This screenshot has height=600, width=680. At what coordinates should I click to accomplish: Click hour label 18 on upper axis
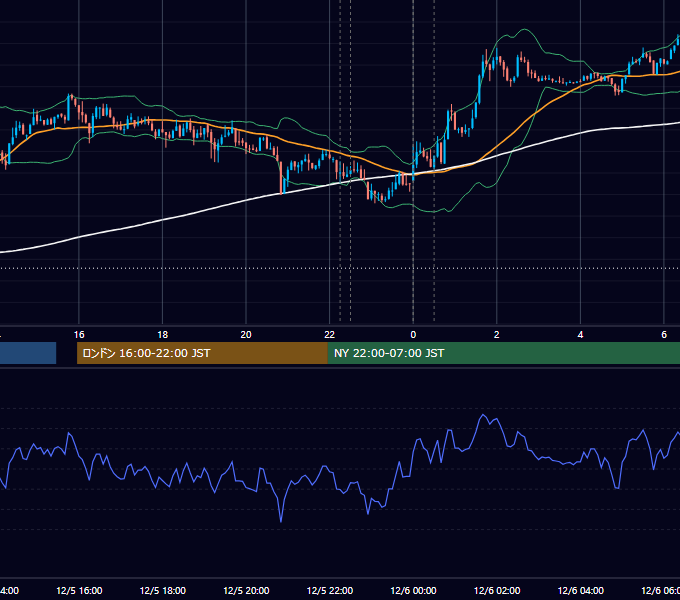click(x=163, y=335)
